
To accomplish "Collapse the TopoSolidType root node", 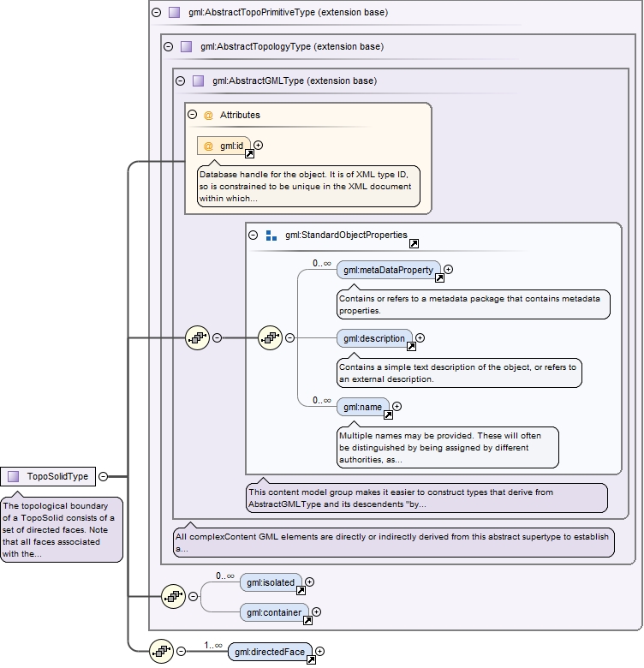I will 103,476.
